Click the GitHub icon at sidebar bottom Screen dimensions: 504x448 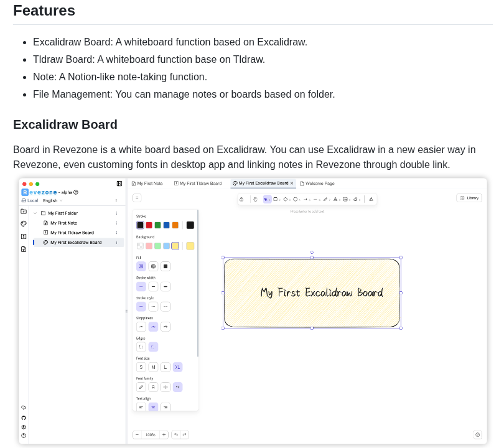point(24,418)
